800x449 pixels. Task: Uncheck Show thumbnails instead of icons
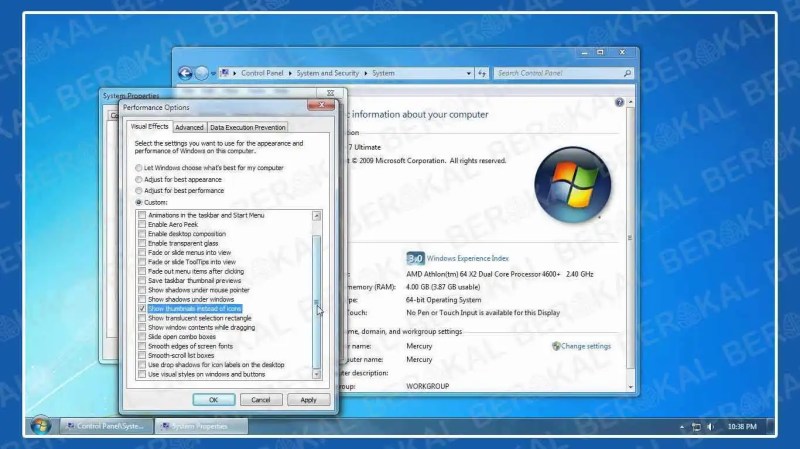142,309
